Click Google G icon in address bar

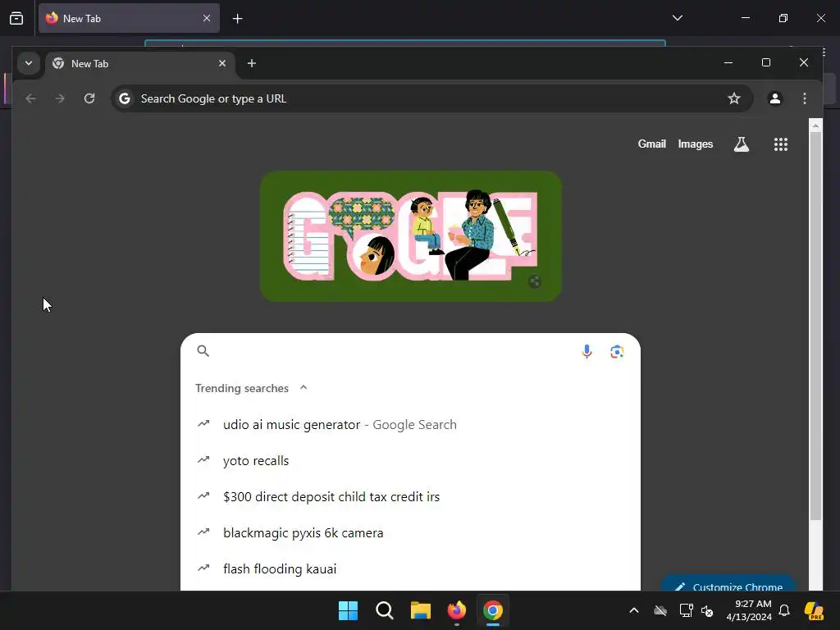125,98
